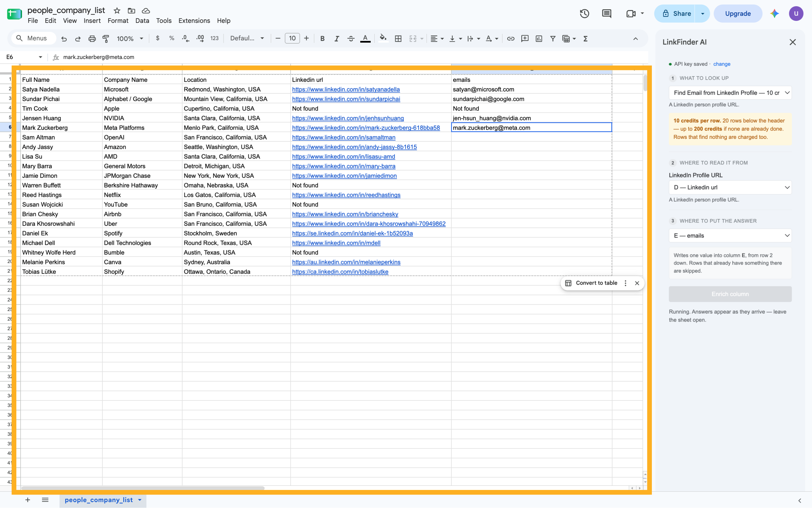Open the Share options arrow
The image size is (812, 508).
pyautogui.click(x=703, y=14)
